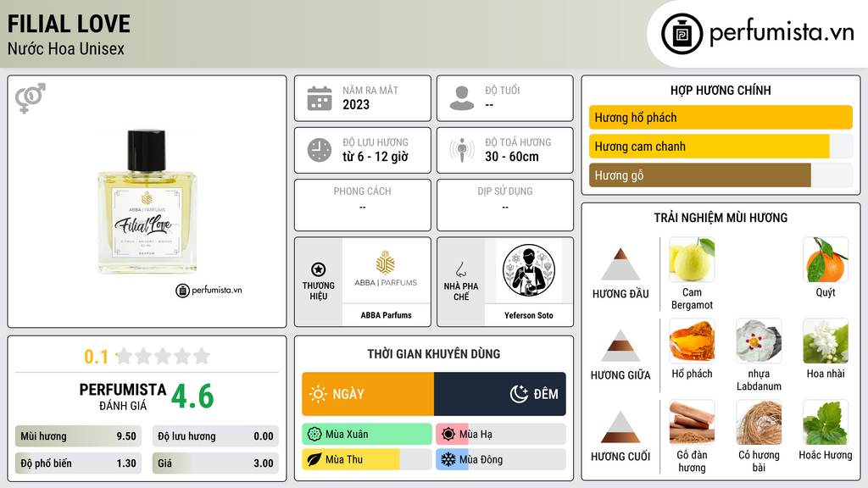Click the Hương hổ phách accord bar

click(721, 117)
